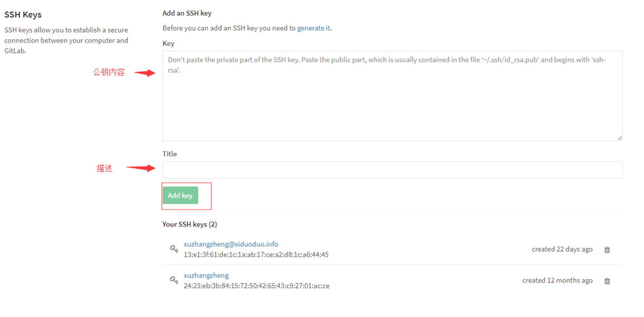Click the 'created 12 months ago' text
644x317 pixels.
click(x=558, y=280)
